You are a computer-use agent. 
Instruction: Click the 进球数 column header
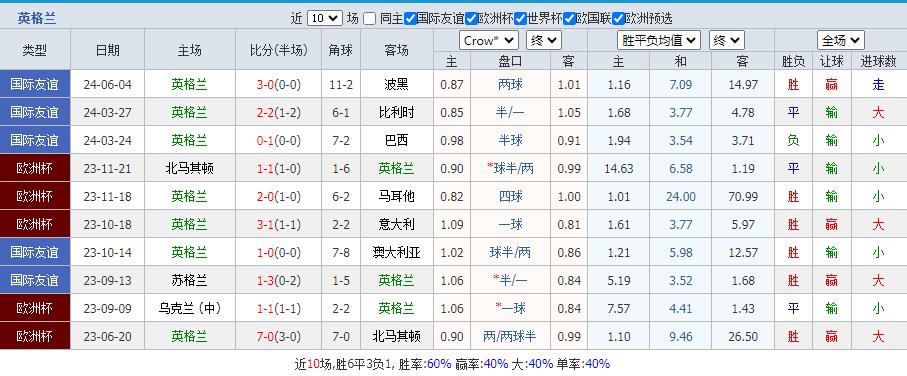coord(878,61)
